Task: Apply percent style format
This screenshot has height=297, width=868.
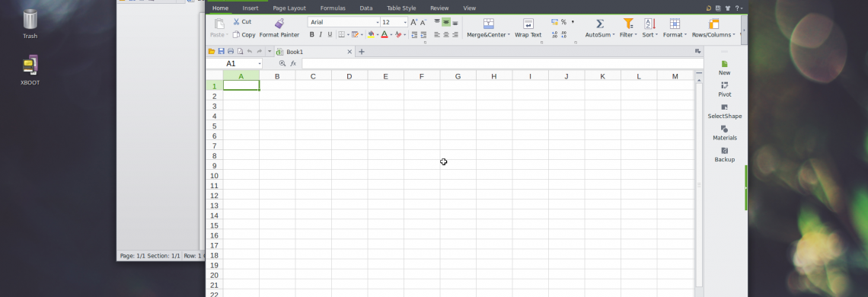Action: tap(563, 22)
